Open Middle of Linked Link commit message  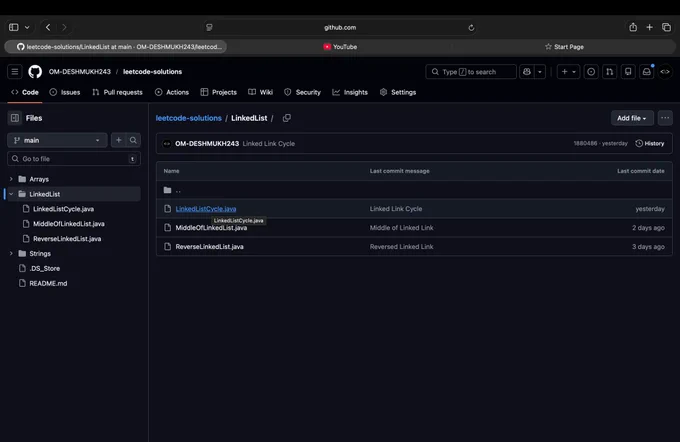401,228
